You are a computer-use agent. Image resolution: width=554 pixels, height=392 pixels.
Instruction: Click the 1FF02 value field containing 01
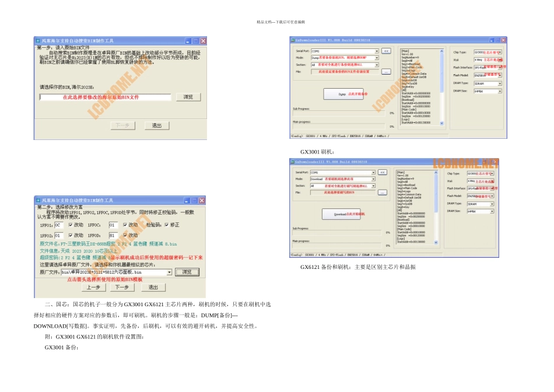click(x=58, y=236)
